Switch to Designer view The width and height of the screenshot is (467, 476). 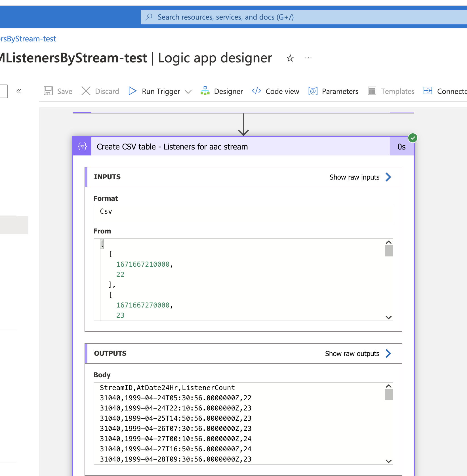point(228,91)
